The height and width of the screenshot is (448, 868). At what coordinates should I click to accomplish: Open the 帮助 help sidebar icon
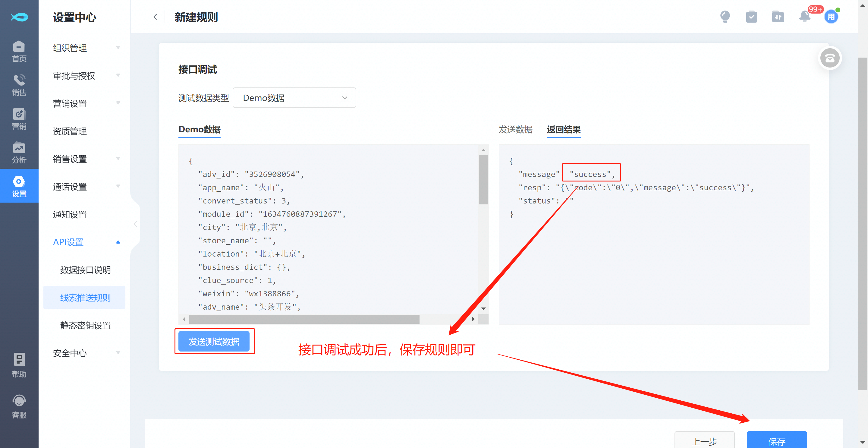point(19,365)
